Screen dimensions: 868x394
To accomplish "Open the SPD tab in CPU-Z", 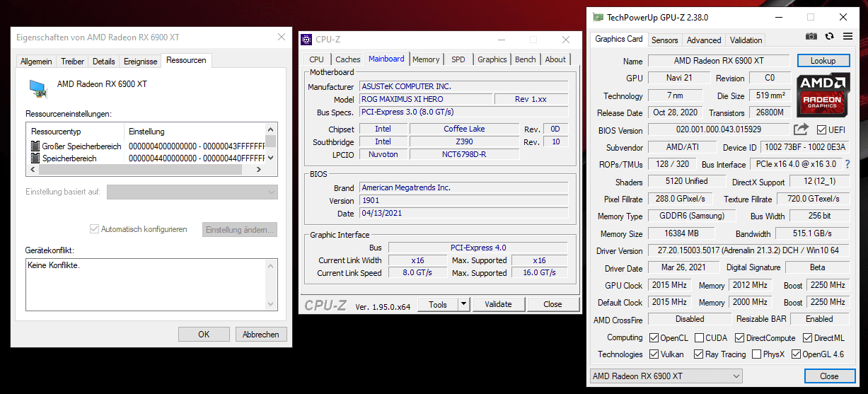I will tap(458, 59).
